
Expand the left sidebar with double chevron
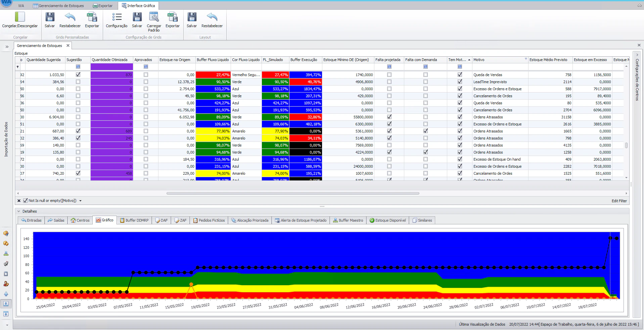click(7, 47)
